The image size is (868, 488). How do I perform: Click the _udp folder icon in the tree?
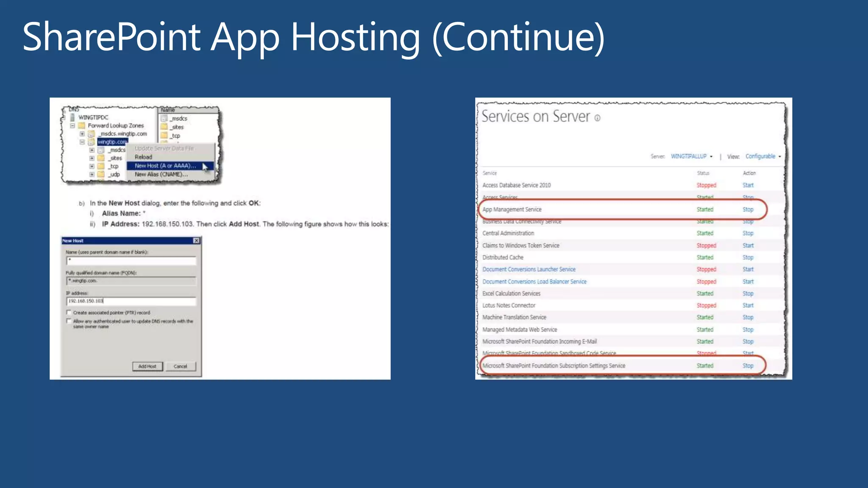pyautogui.click(x=101, y=174)
